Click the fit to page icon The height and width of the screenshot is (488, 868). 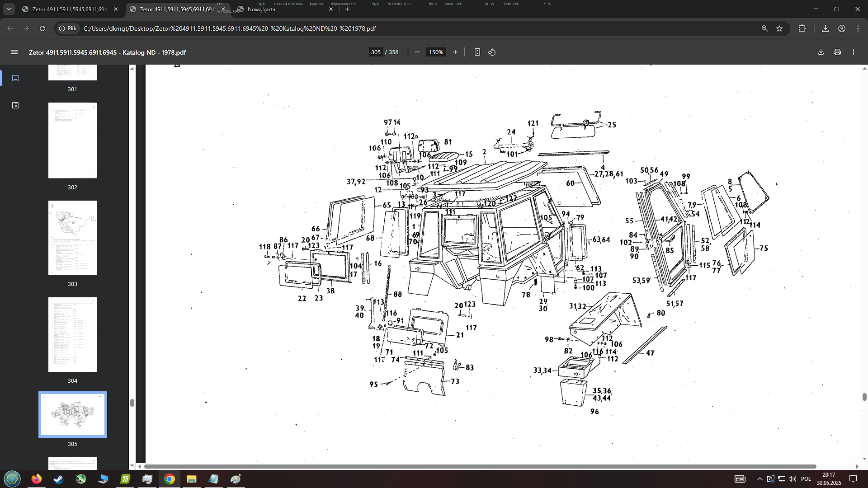pos(477,52)
